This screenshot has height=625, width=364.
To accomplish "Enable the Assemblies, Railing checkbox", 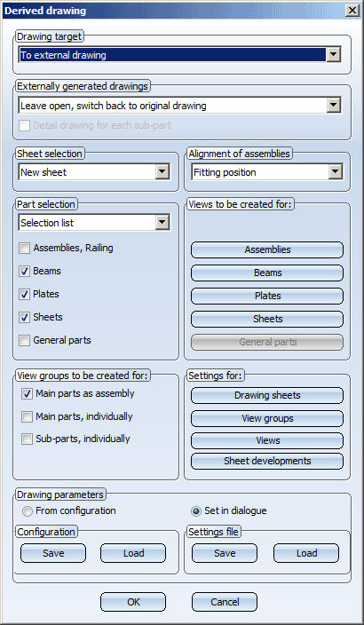I will click(x=25, y=249).
